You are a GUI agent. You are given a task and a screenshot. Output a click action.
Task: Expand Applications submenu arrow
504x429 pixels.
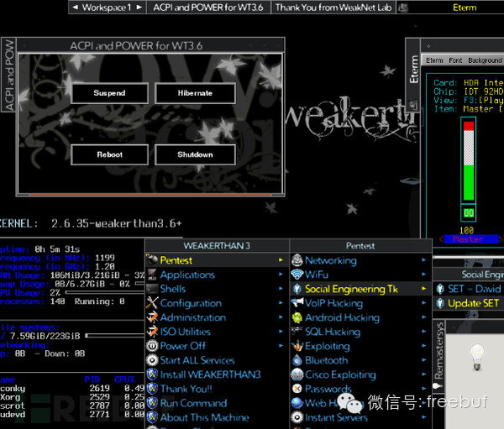pos(281,275)
